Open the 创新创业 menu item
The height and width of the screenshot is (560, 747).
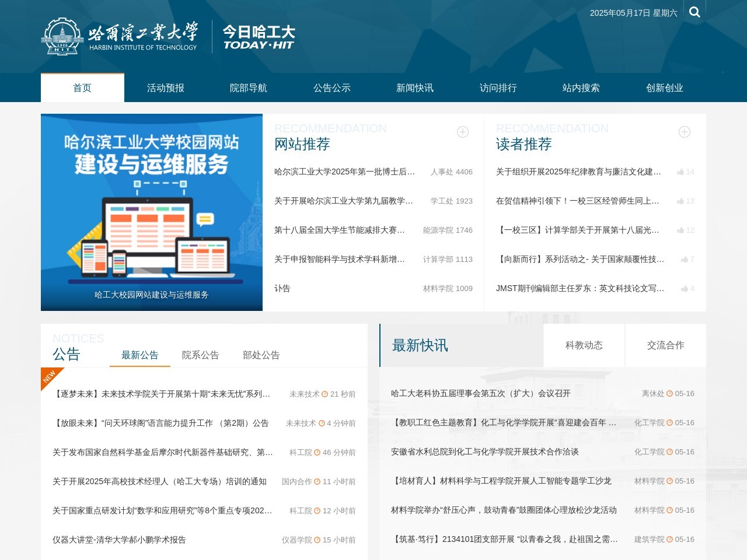click(x=665, y=88)
